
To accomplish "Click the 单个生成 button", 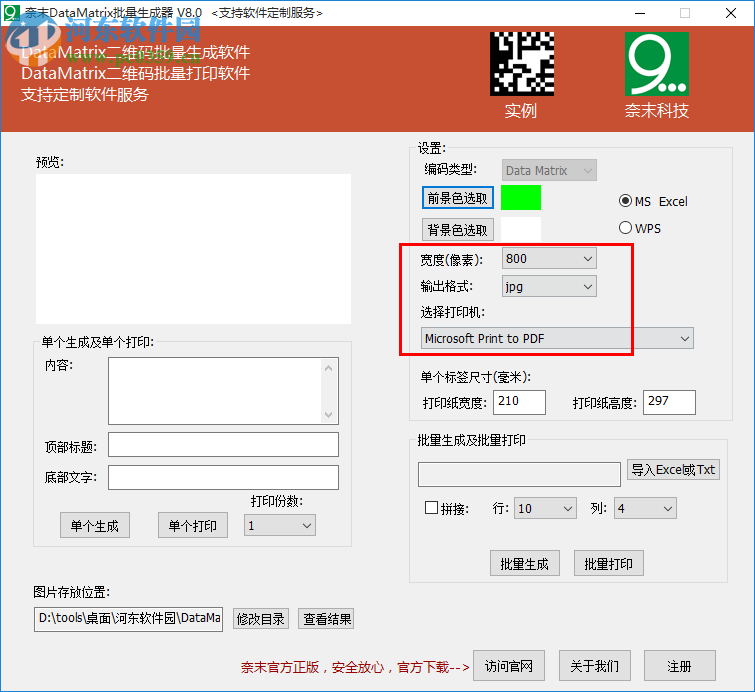I will pyautogui.click(x=95, y=525).
